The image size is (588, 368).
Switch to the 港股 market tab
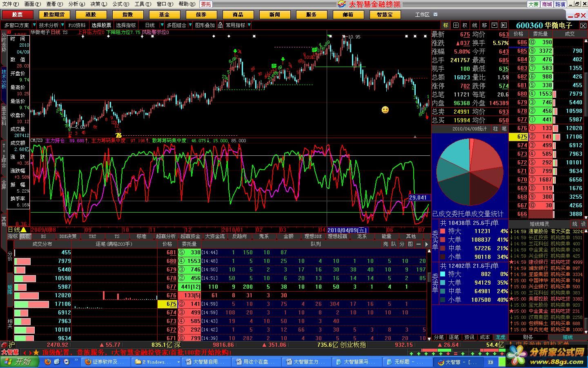coord(91,14)
